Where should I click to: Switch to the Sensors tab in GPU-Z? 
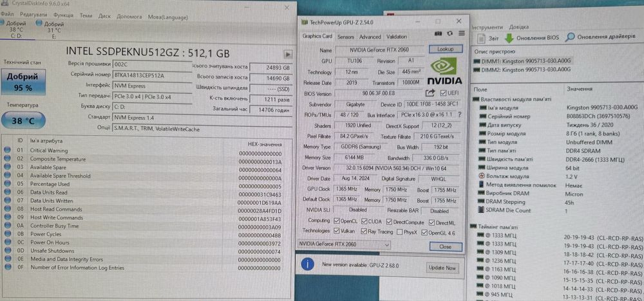click(x=345, y=37)
